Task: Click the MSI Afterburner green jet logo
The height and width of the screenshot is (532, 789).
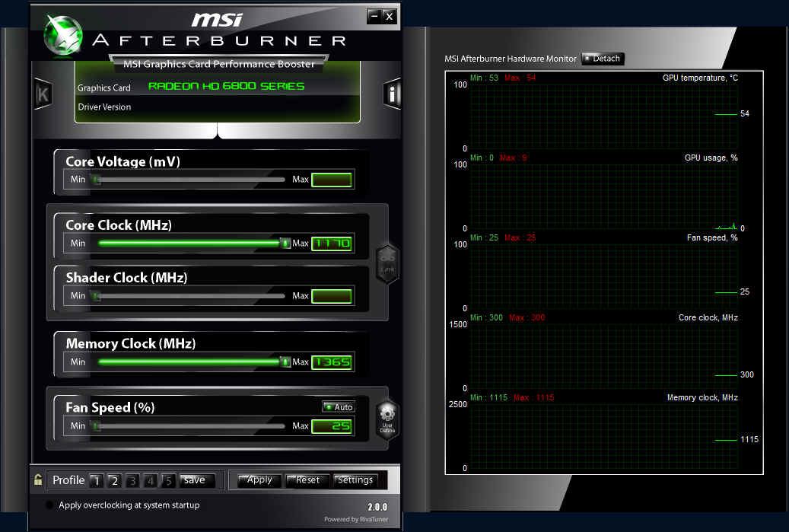Action: pyautogui.click(x=63, y=35)
